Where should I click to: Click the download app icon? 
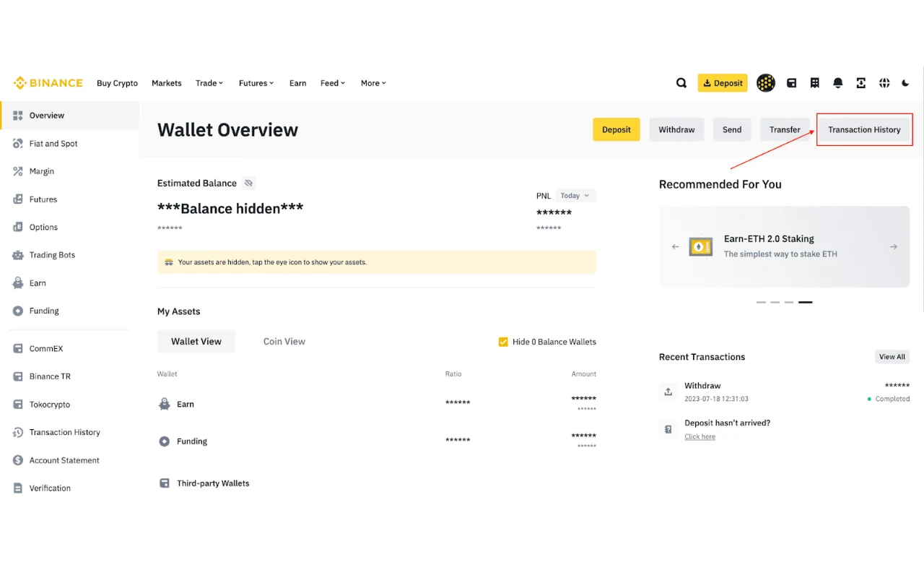tap(860, 83)
